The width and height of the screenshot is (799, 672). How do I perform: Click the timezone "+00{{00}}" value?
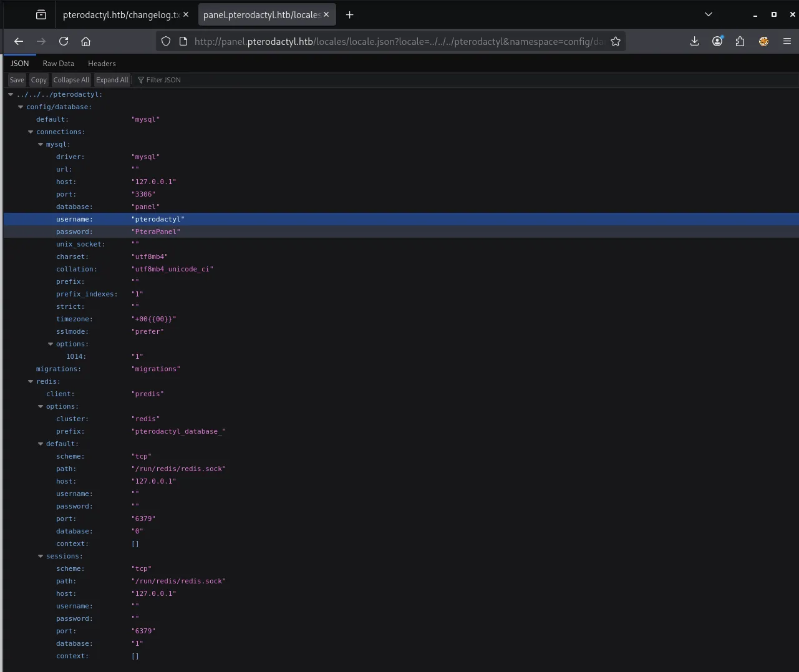[154, 319]
